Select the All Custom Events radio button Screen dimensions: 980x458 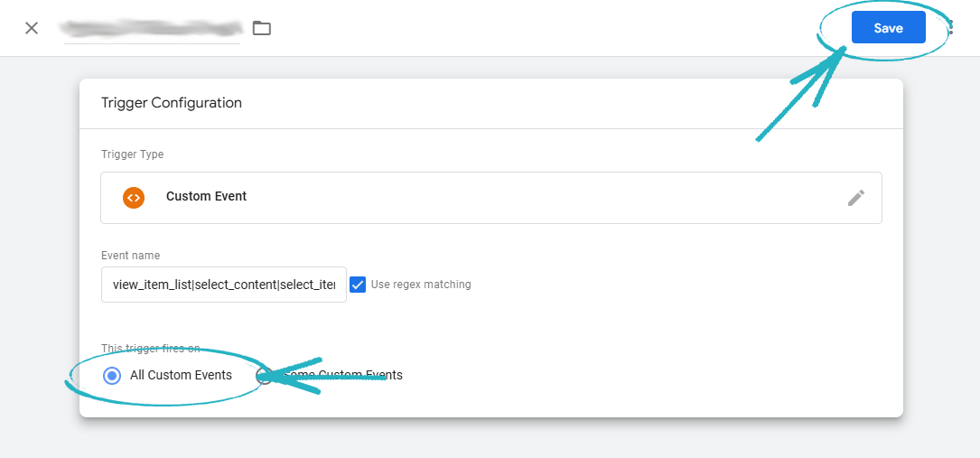[112, 376]
